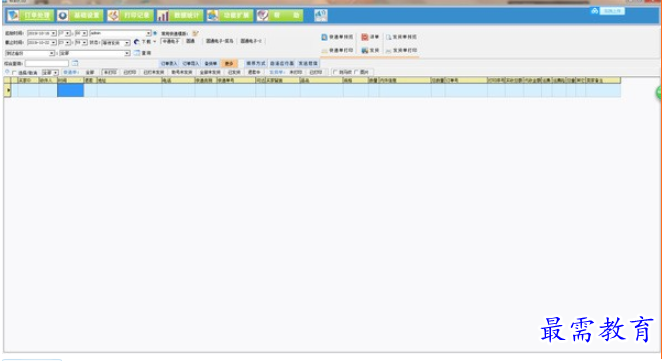Open the 打印记录 print records tab
This screenshot has width=662, height=361.
coord(130,16)
